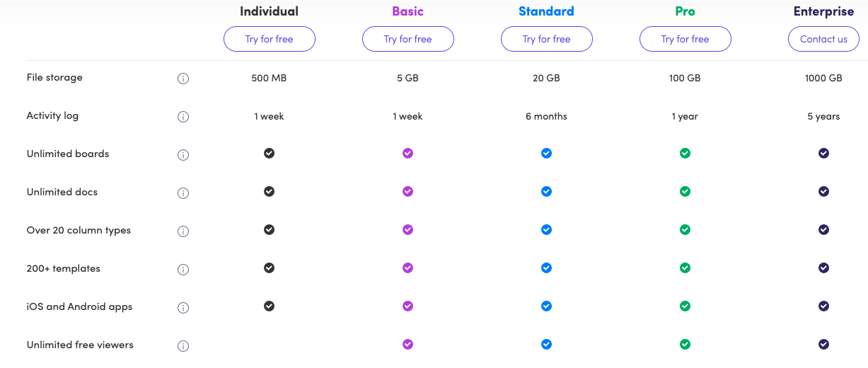The image size is (868, 368).
Task: Click blue Standard checkmark for 200+ templates
Action: tap(546, 268)
